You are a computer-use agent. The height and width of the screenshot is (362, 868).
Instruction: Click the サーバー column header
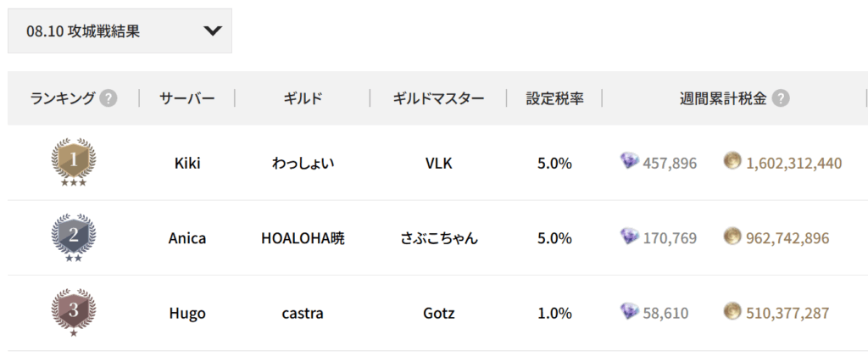tap(186, 98)
